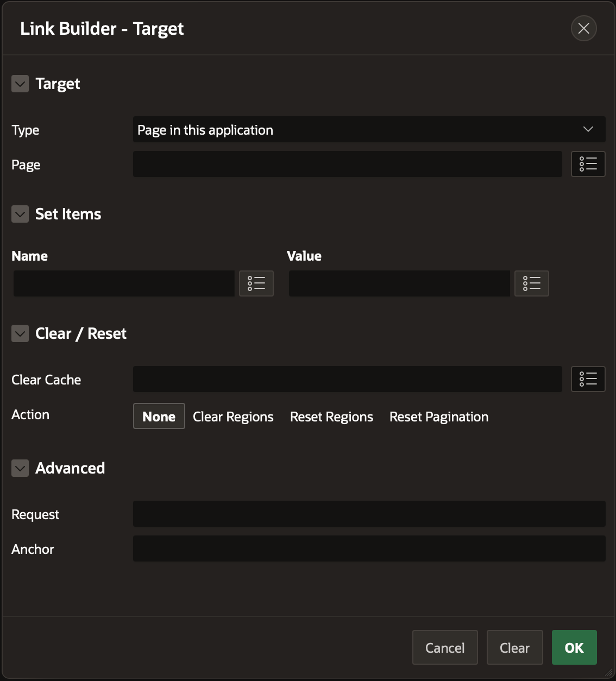Collapse the Clear / Reset section

[x=20, y=333]
